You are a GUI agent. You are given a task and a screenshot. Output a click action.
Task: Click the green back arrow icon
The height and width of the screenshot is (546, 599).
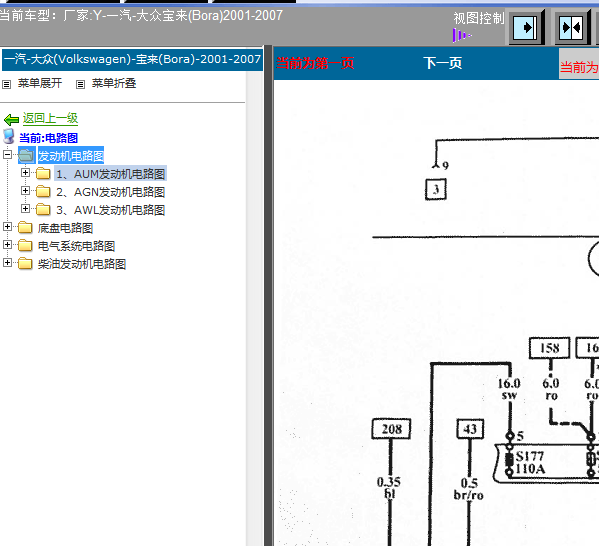pos(11,120)
